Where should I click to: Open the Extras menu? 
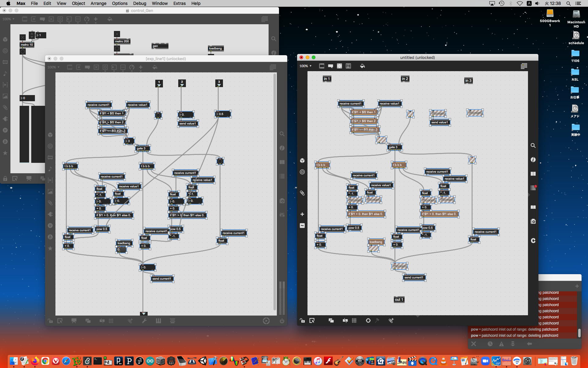point(179,3)
